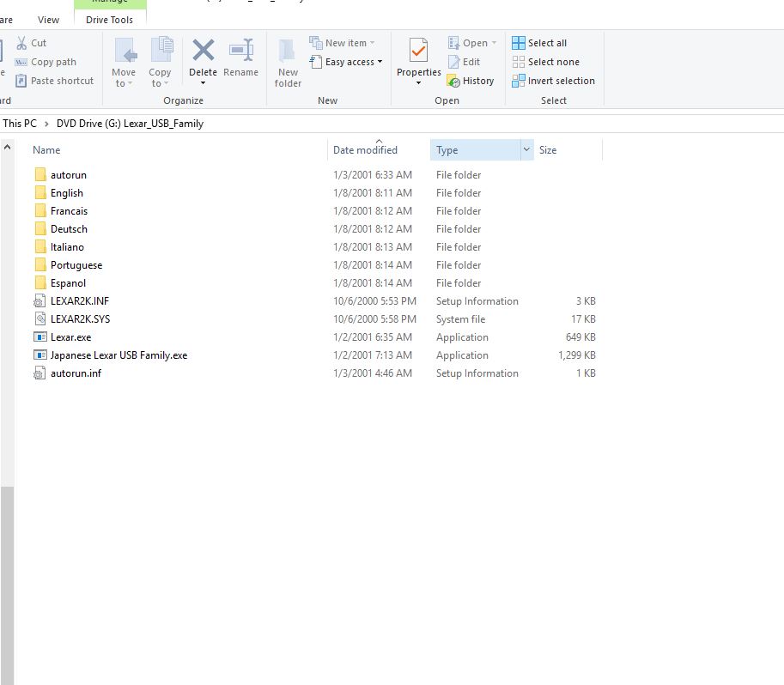This screenshot has width=784, height=685.
Task: Switch to the View tab
Action: tap(49, 20)
